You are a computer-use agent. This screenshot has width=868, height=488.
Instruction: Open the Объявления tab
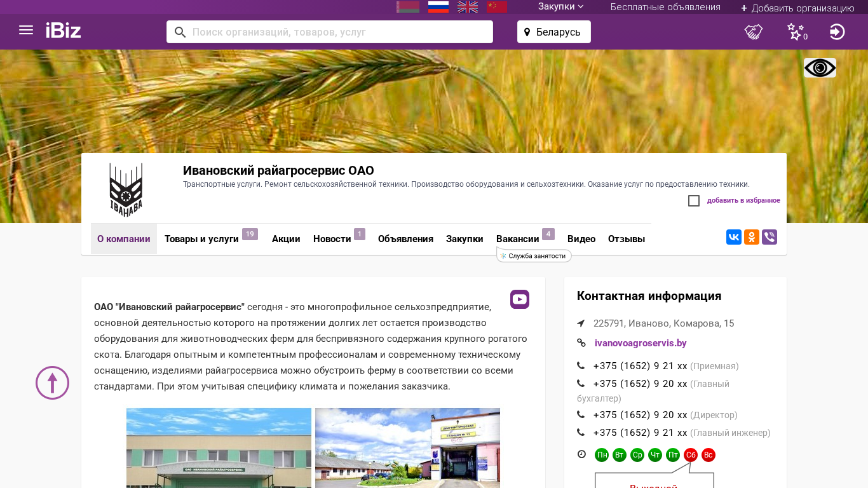click(x=405, y=239)
